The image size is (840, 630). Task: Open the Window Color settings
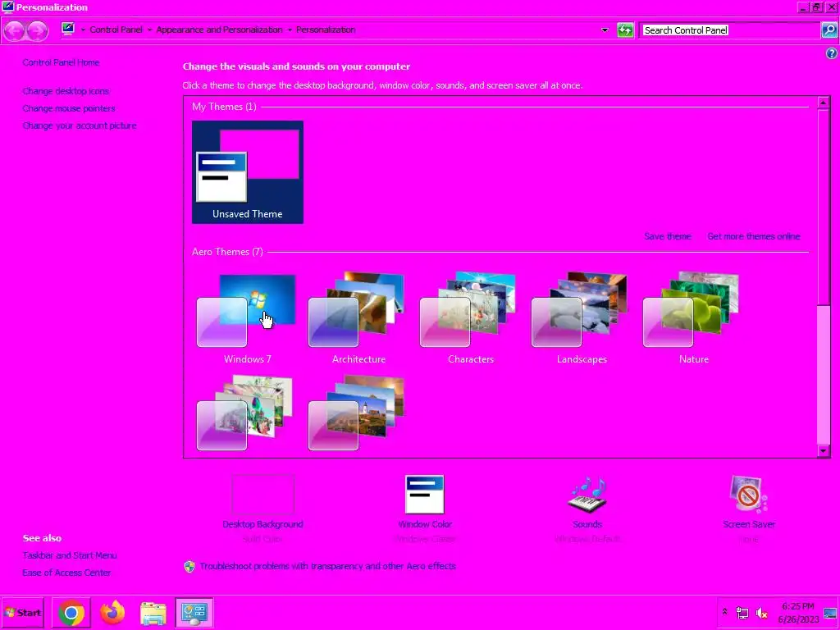pyautogui.click(x=424, y=494)
